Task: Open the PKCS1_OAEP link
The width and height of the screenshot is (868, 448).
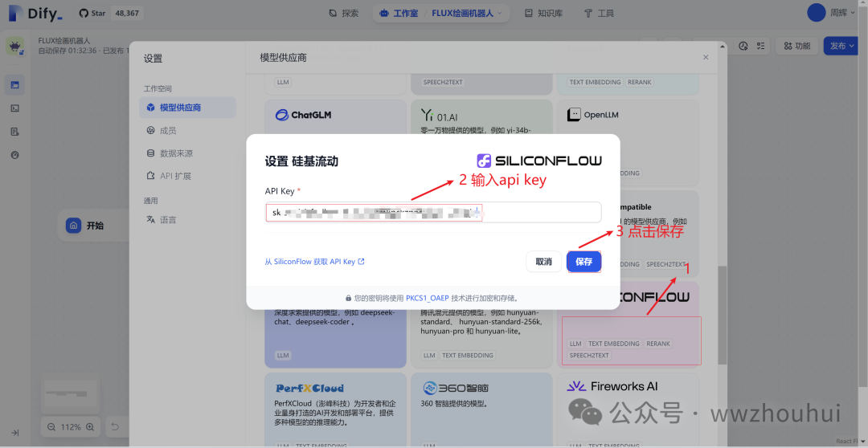Action: 428,298
